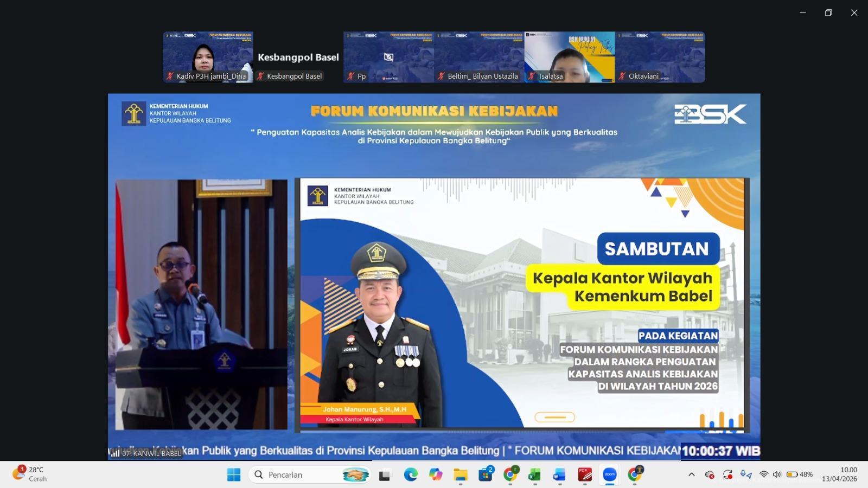Open Microsoft Word from taskbar
This screenshot has width=868, height=488.
coord(559,474)
